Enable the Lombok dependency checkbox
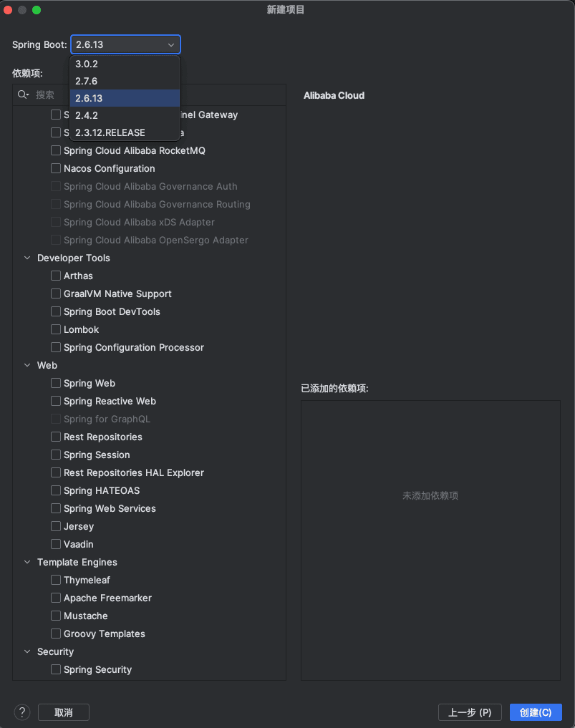575x728 pixels. click(x=56, y=329)
